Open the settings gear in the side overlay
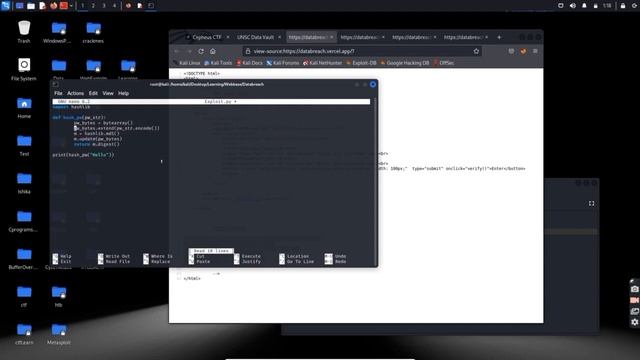The width and height of the screenshot is (640, 360). pyautogui.click(x=634, y=322)
